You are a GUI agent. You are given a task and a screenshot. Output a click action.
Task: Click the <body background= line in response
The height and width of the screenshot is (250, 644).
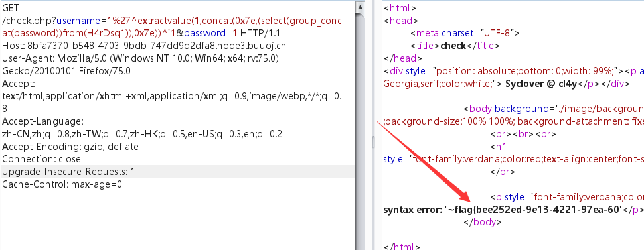pos(554,109)
